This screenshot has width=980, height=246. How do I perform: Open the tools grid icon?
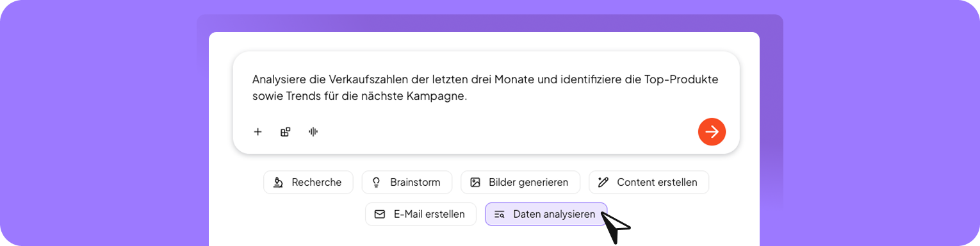[286, 132]
